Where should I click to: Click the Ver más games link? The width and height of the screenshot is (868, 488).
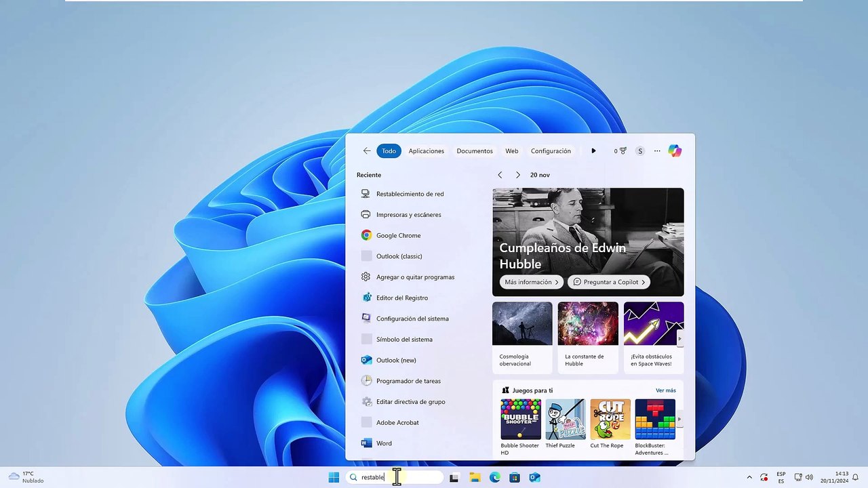click(x=666, y=390)
